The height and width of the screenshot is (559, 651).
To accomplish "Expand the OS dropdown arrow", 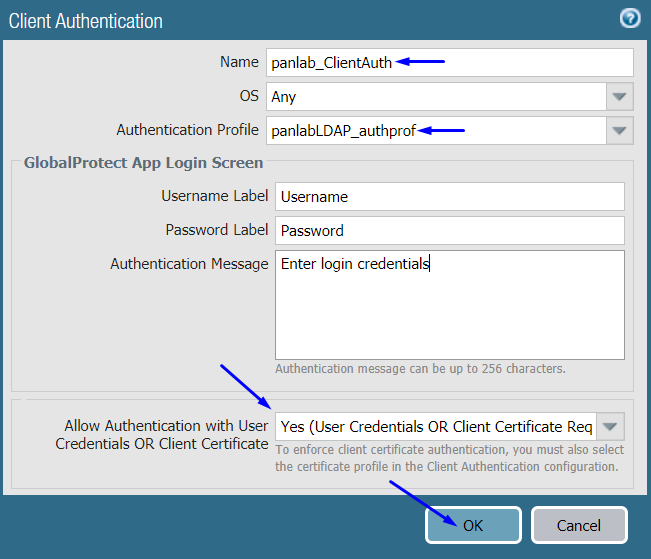I will point(619,96).
